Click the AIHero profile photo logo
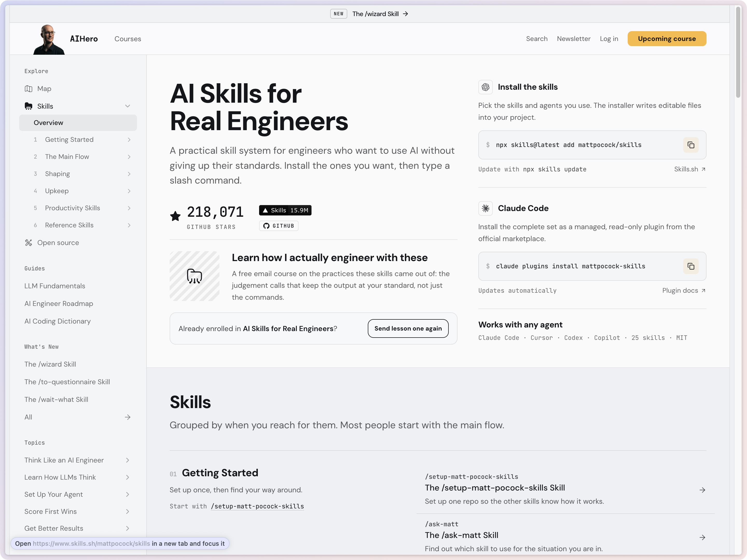 click(49, 39)
